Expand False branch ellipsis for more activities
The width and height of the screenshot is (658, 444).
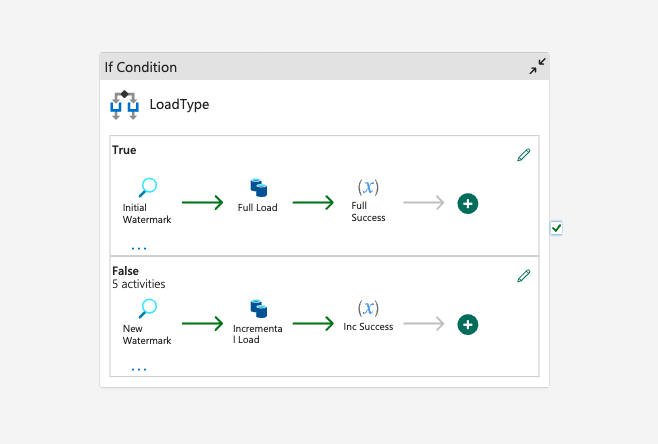tap(139, 369)
